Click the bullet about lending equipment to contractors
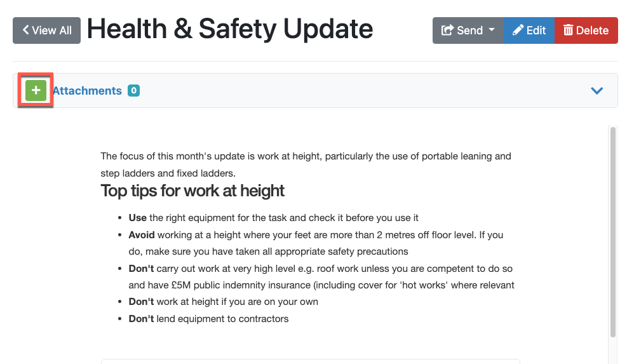The height and width of the screenshot is (364, 627). point(208,318)
